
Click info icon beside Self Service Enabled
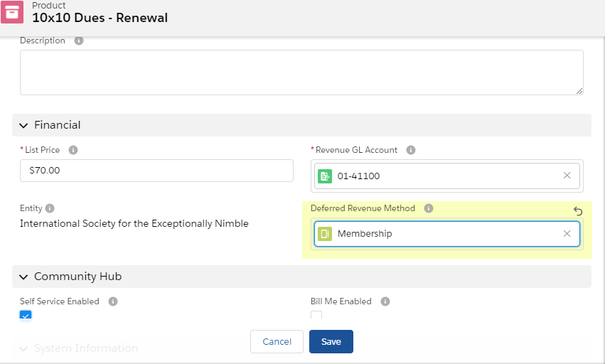click(113, 301)
